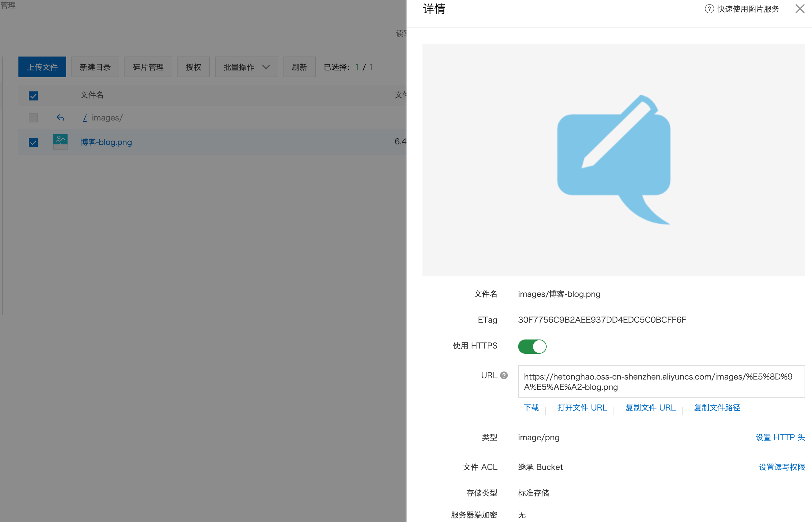Image resolution: width=812 pixels, height=522 pixels.
Task: Click the 复制文件 URL link
Action: (650, 407)
